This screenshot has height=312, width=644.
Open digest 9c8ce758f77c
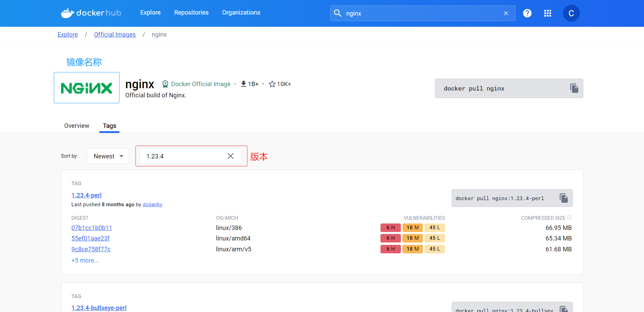point(91,249)
